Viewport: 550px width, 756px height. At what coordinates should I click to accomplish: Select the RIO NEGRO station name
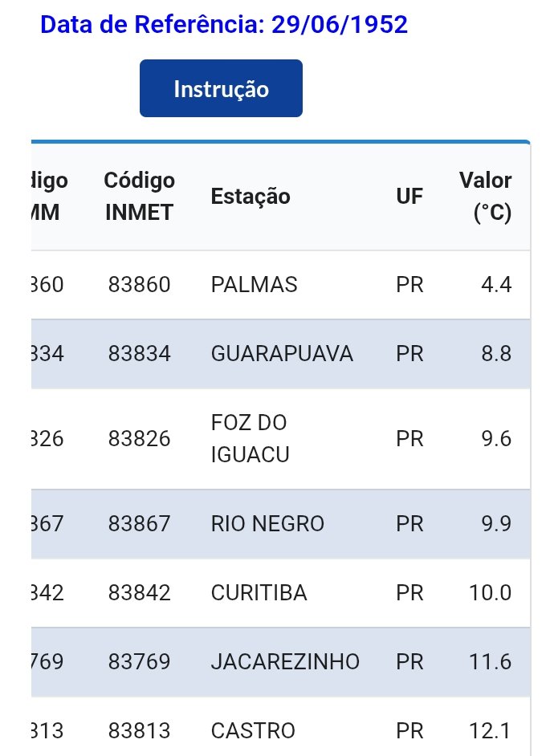pyautogui.click(x=267, y=524)
